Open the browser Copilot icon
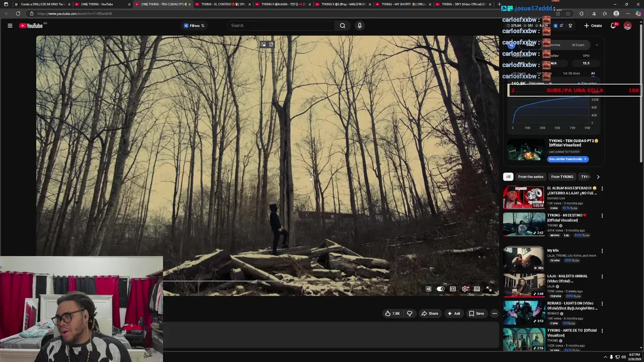This screenshot has height=362, width=644. coord(638,14)
